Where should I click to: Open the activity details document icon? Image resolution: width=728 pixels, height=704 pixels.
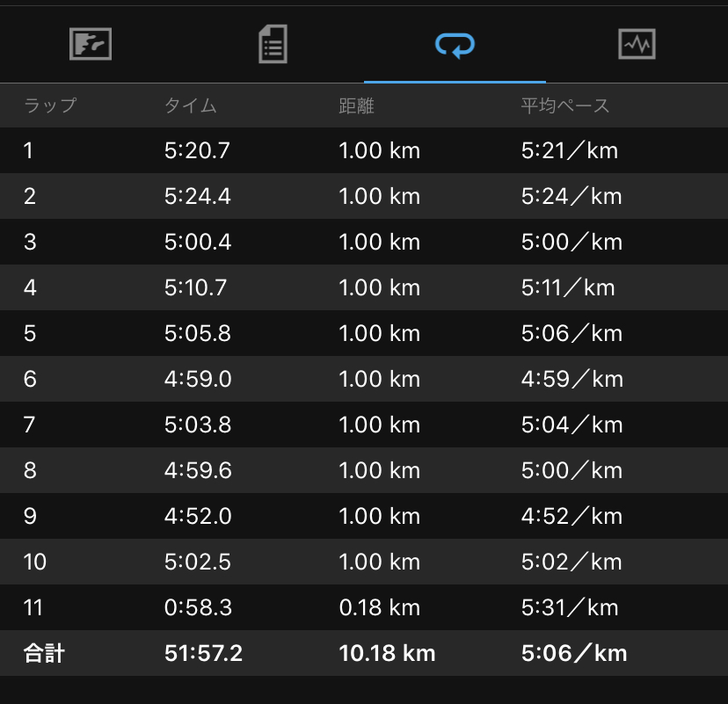click(x=273, y=44)
